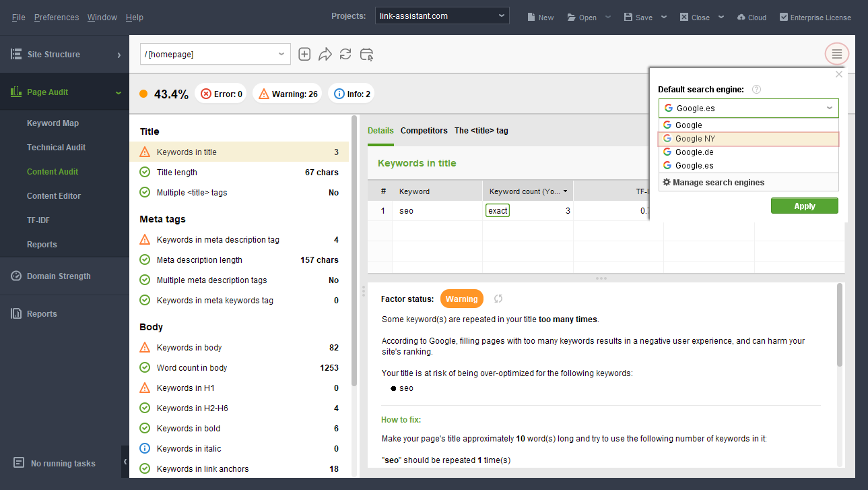The width and height of the screenshot is (868, 490).
Task: Open the File menu
Action: (19, 17)
